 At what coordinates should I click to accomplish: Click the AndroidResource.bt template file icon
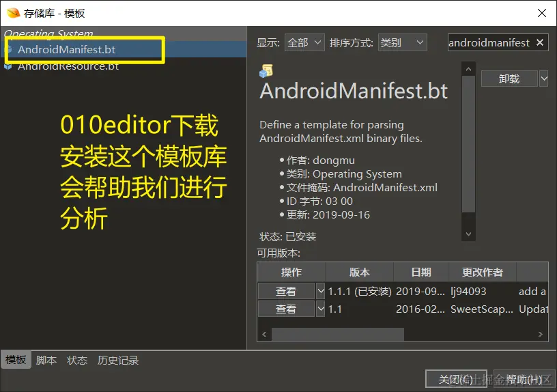(8, 66)
